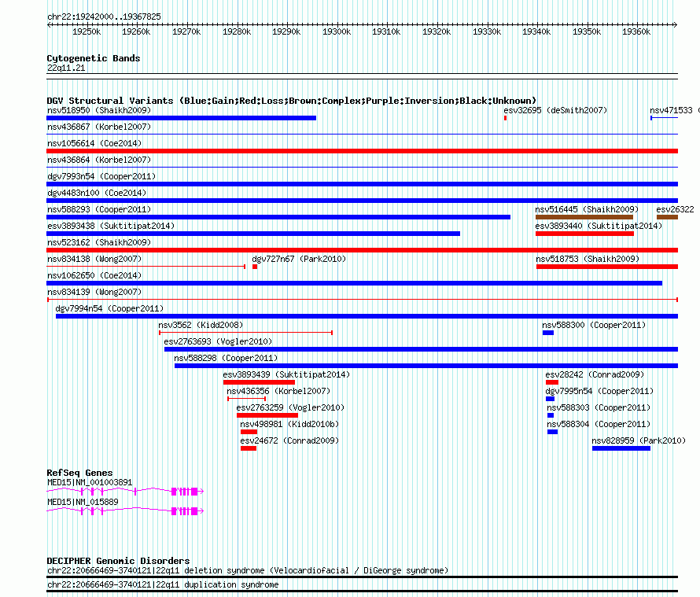The width and height of the screenshot is (700, 597).
Task: Select nsv588298 (Cooper2011) variant label
Action: pyautogui.click(x=226, y=358)
